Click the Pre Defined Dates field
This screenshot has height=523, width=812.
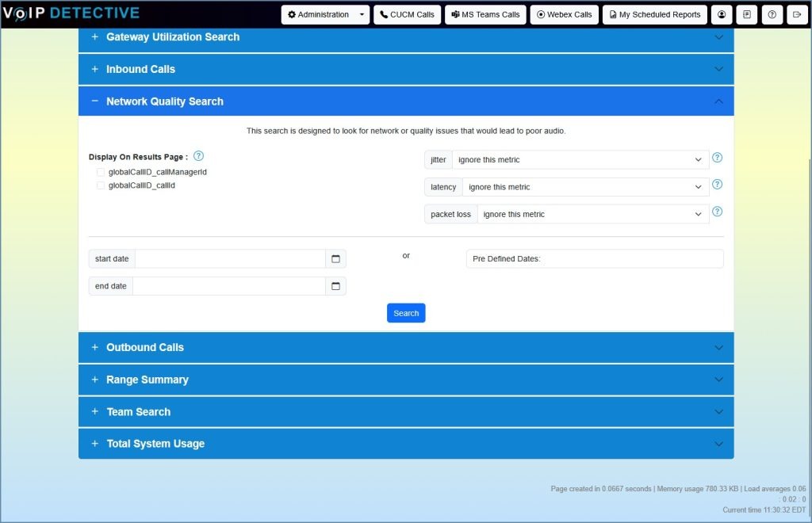coord(593,258)
